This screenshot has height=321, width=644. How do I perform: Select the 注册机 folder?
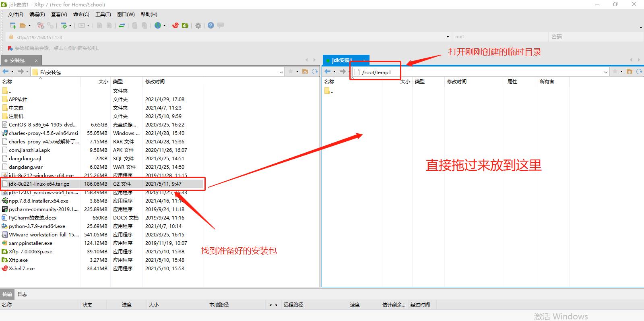(16, 116)
